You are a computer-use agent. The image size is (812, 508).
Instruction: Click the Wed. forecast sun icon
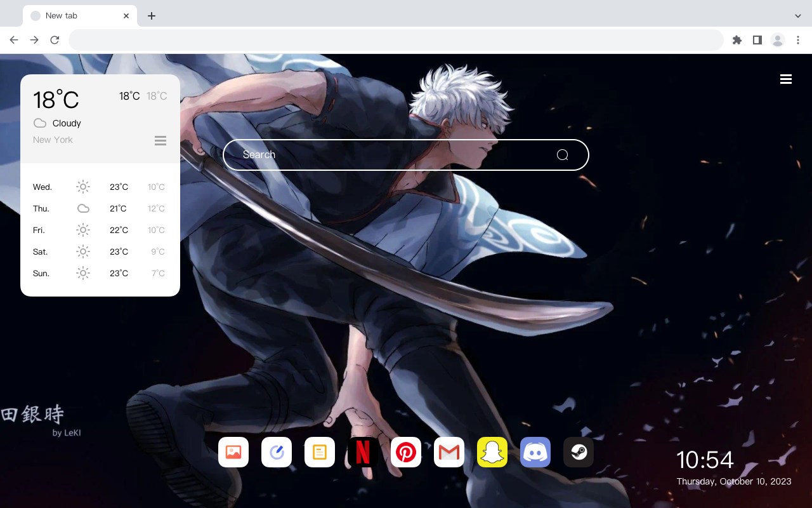pos(83,187)
